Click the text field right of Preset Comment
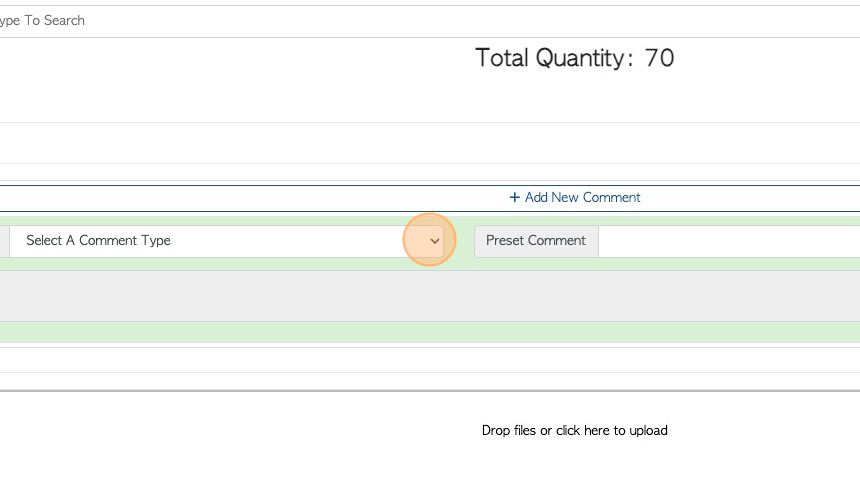The height and width of the screenshot is (481, 860). point(729,241)
